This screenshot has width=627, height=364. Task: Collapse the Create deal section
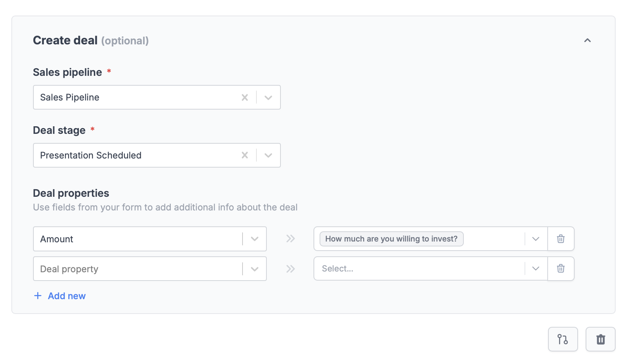click(x=587, y=40)
